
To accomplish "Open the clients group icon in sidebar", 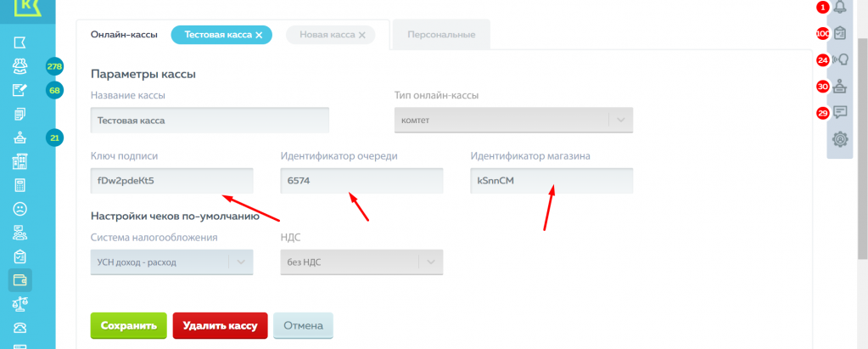I will click(x=20, y=66).
